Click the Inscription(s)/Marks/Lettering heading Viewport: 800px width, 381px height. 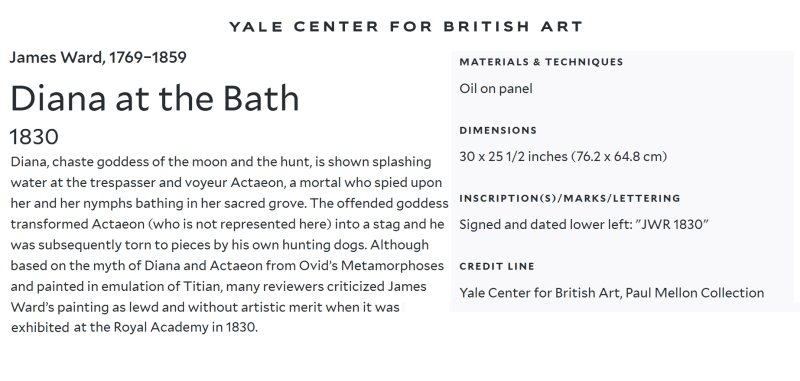point(570,198)
